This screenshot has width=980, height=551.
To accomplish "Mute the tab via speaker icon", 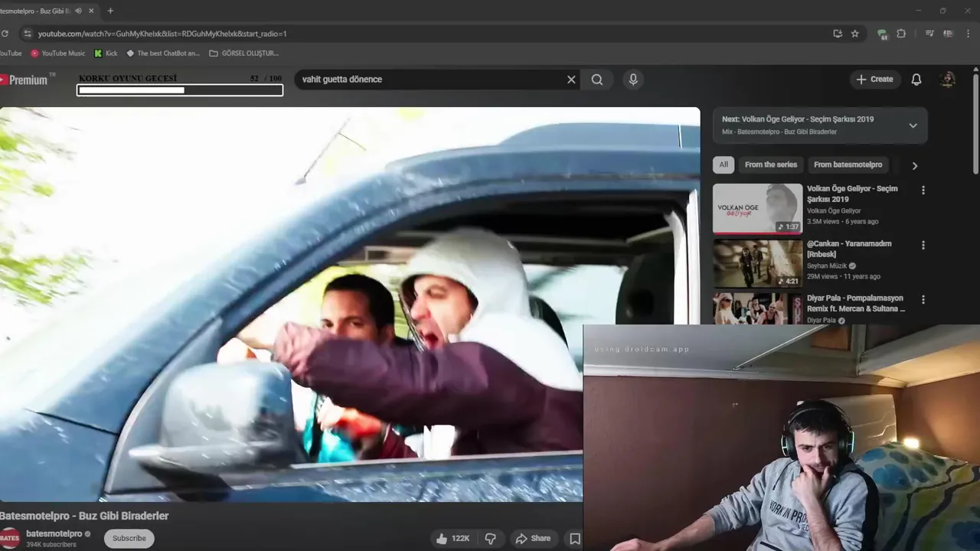I will 78,11.
